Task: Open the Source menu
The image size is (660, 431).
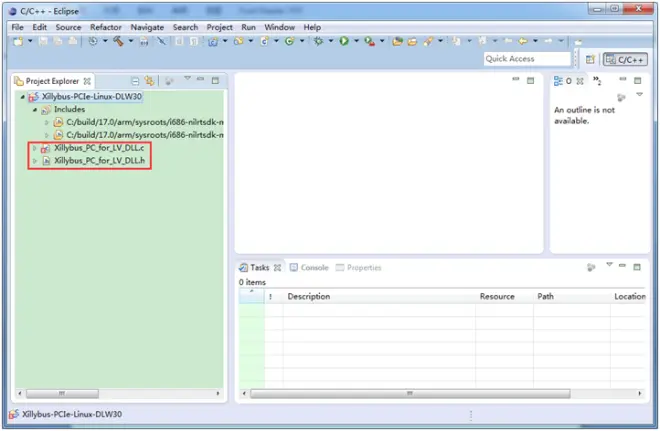Action: pyautogui.click(x=68, y=27)
